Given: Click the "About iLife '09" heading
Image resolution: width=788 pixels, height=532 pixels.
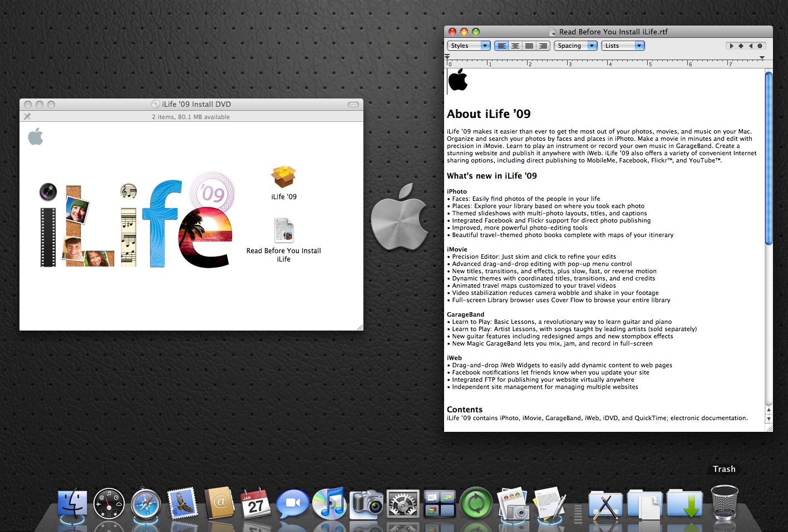Looking at the screenshot, I should (489, 114).
